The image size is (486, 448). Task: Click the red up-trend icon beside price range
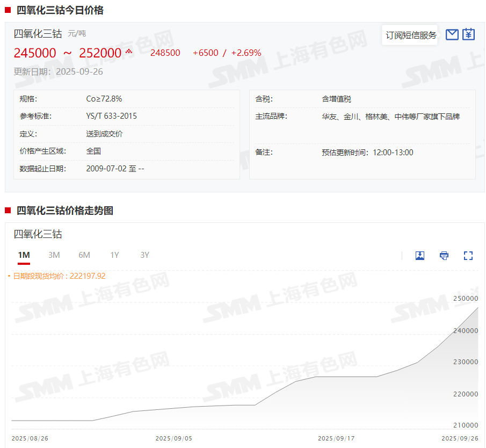128,52
